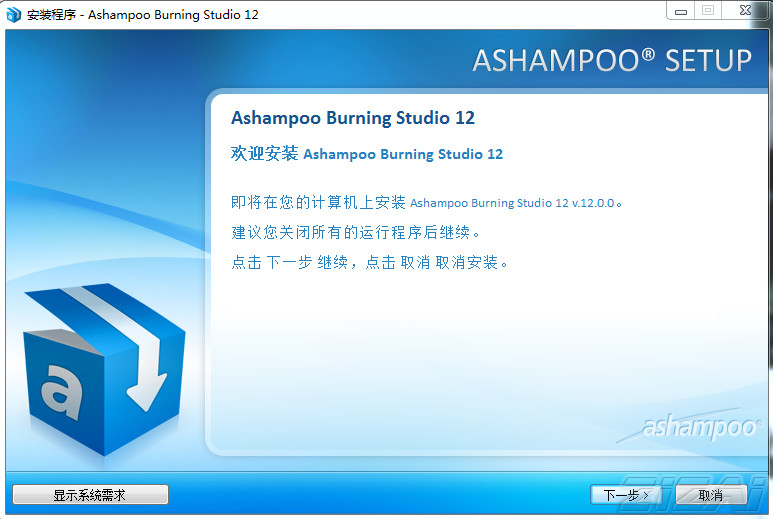The height and width of the screenshot is (519, 773).
Task: Click the disabled maximize window button
Action: [x=708, y=10]
